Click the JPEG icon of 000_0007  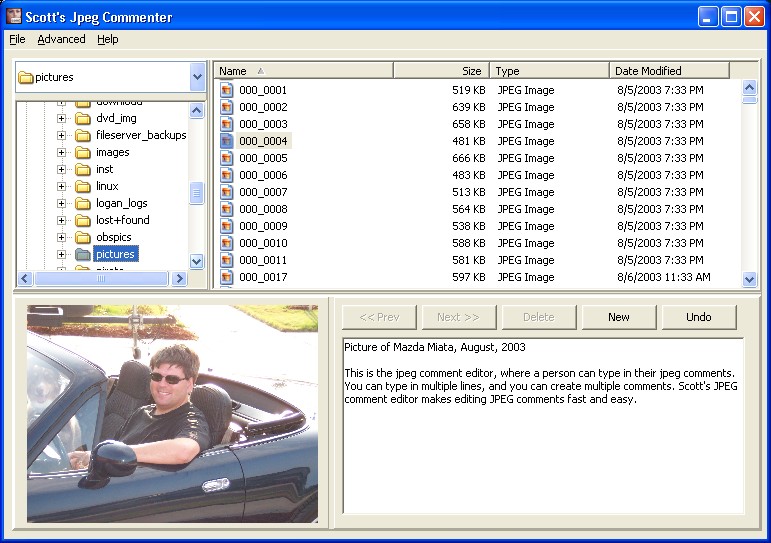click(226, 192)
